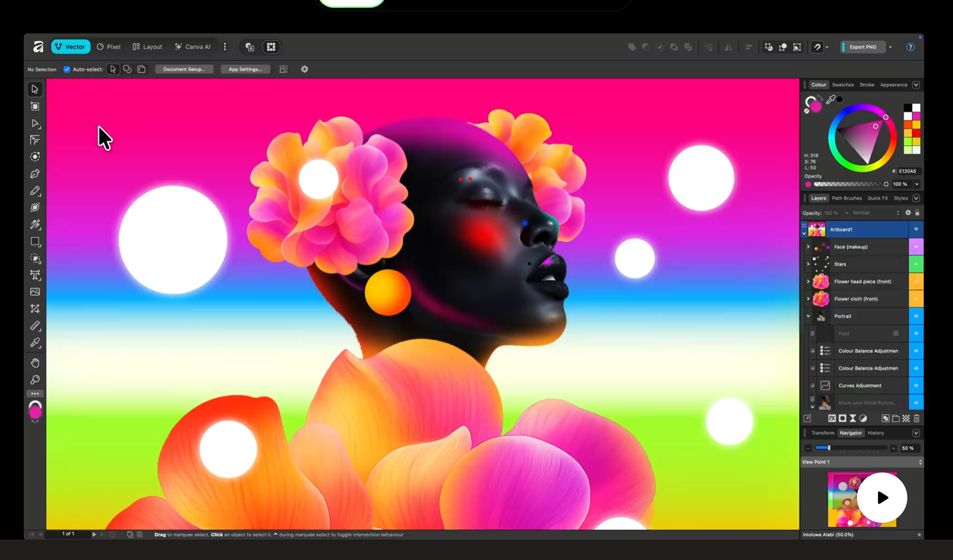Screen dimensions: 953x560
Task: Toggle visibility of Face (makeup) layer
Action: 916,247
